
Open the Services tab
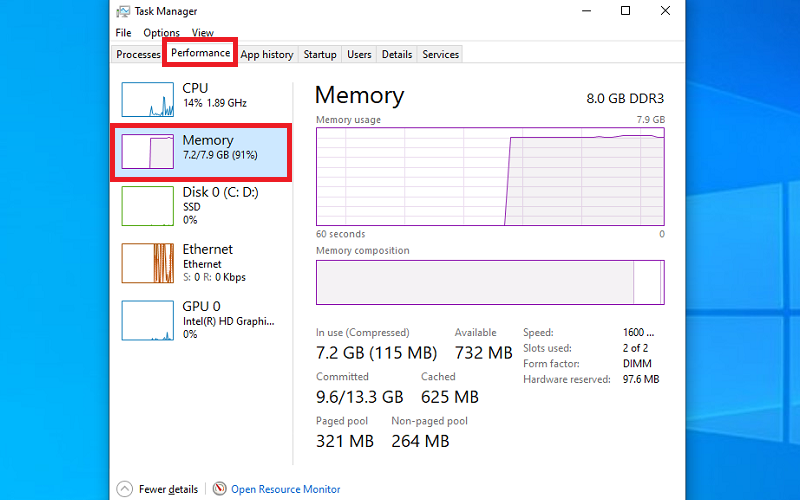click(441, 55)
